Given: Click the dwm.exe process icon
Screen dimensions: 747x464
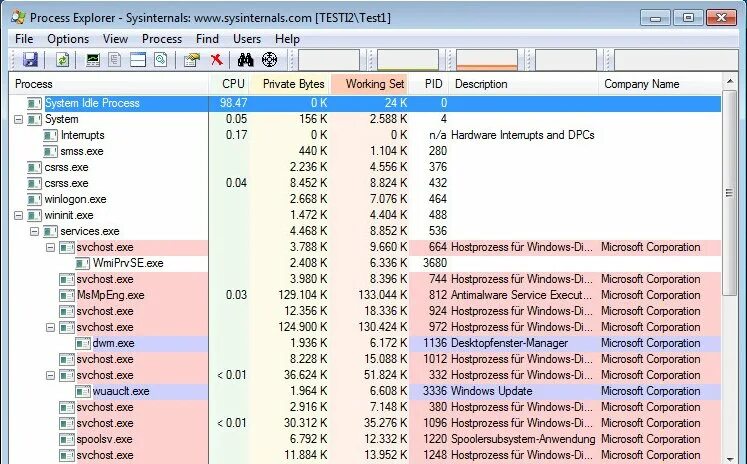Looking at the screenshot, I should tap(82, 343).
